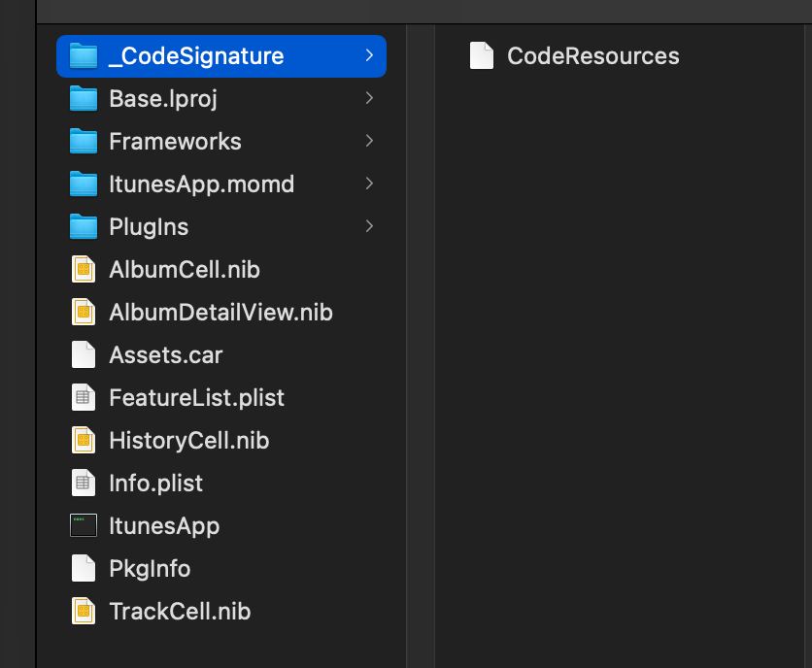
Task: Expand the Base.lproj chevron arrow
Action: coord(369,98)
